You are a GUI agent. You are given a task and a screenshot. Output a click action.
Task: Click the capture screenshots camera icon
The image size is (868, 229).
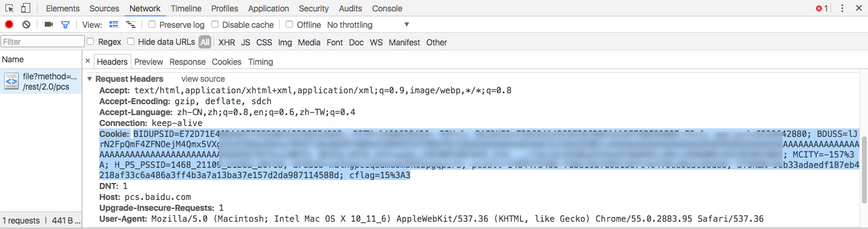coord(49,25)
